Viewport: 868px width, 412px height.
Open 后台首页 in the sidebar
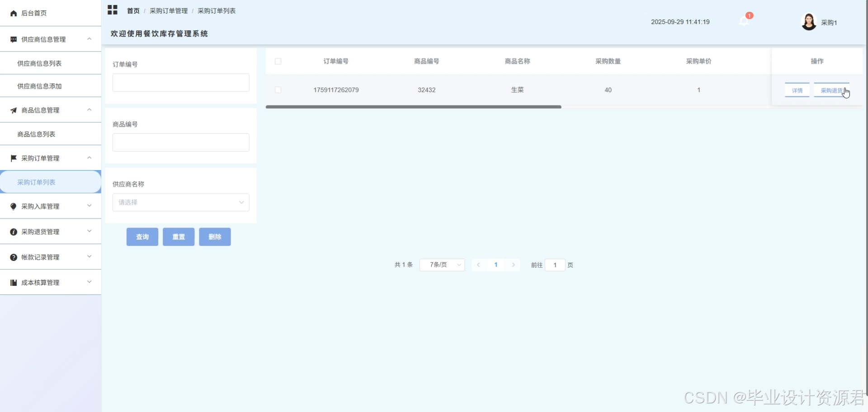click(51, 13)
